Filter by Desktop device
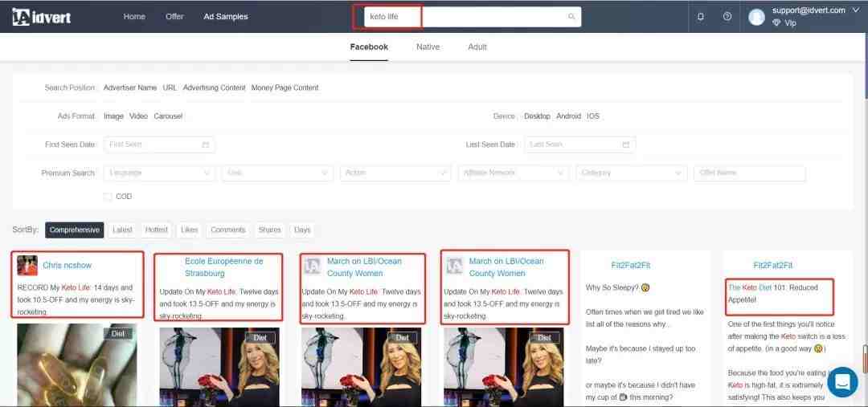This screenshot has width=868, height=407. (537, 116)
